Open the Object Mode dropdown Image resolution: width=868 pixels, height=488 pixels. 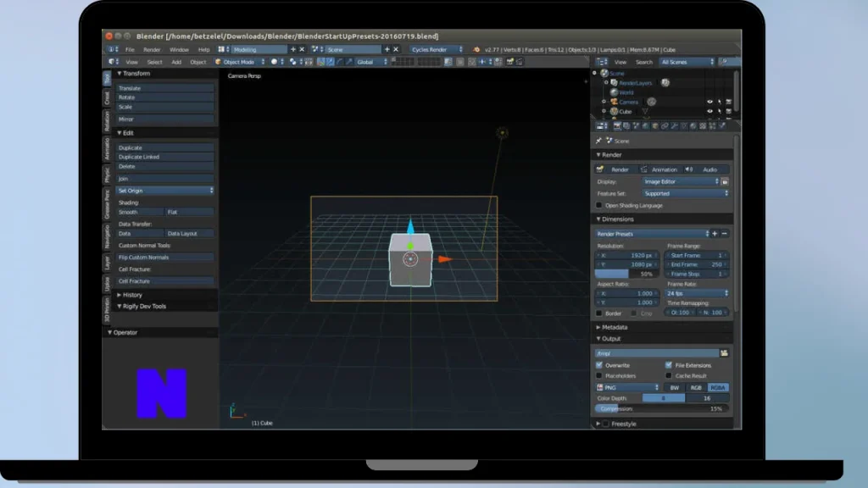pyautogui.click(x=240, y=62)
